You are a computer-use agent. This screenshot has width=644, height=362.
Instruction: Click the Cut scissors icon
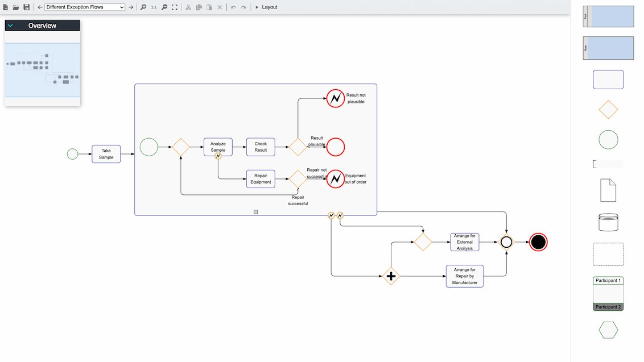188,7
